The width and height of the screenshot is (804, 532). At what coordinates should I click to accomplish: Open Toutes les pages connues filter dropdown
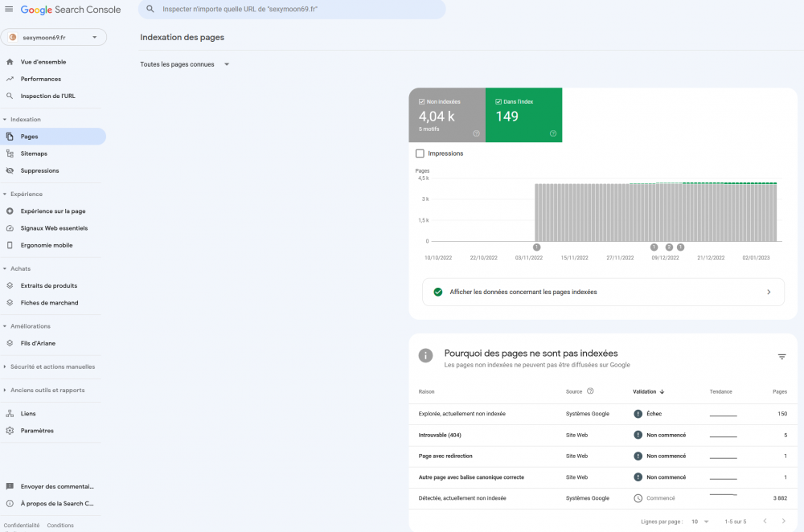click(185, 64)
